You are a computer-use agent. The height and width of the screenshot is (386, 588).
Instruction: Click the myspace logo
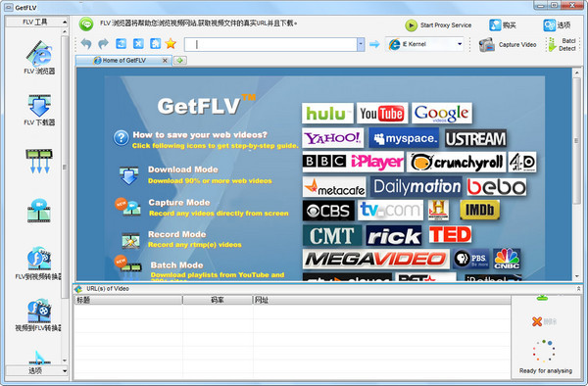click(x=404, y=138)
